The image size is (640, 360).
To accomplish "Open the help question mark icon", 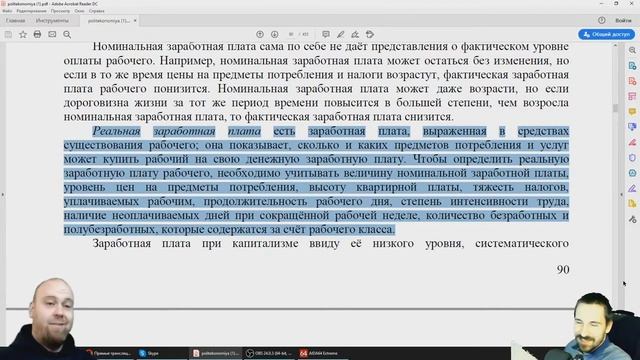I will tap(602, 20).
